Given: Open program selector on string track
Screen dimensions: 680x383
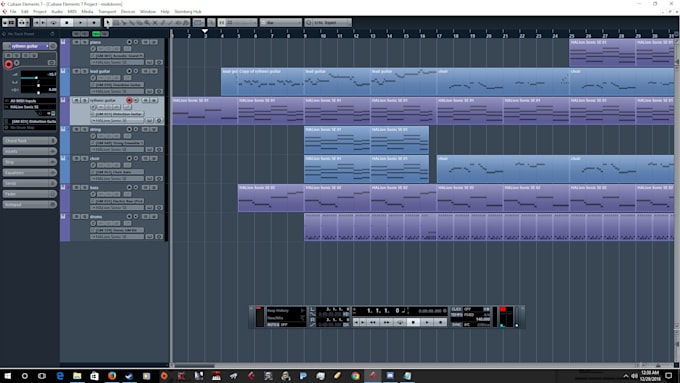Looking at the screenshot, I should (117, 143).
